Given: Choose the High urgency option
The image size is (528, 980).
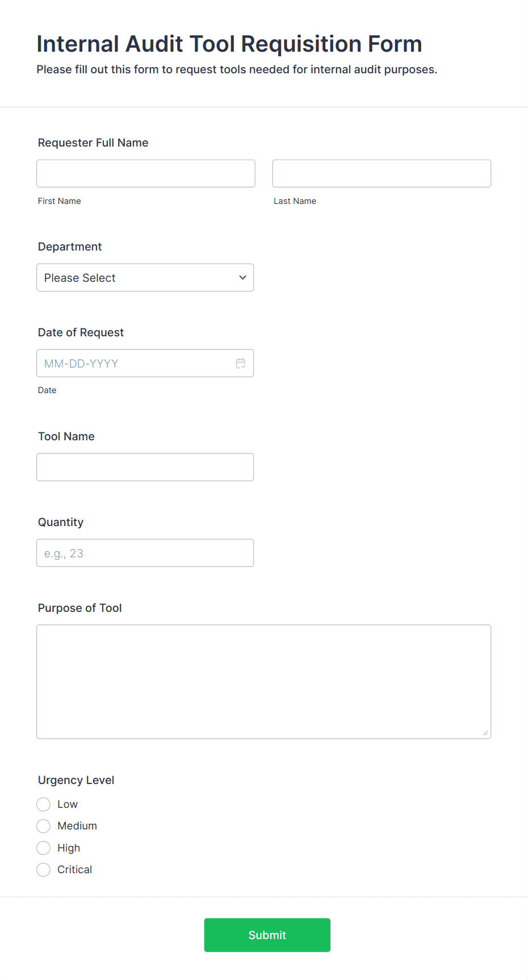Looking at the screenshot, I should pyautogui.click(x=44, y=848).
